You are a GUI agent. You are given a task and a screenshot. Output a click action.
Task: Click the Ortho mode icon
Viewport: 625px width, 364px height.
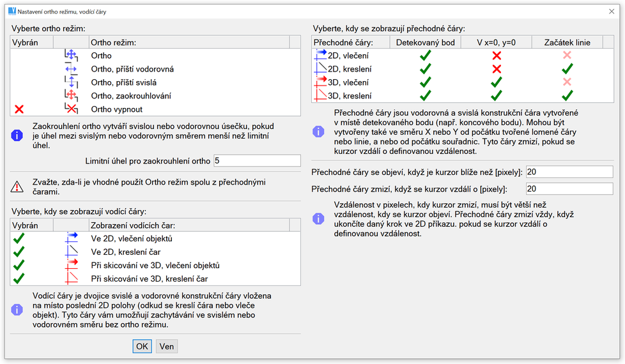(71, 56)
